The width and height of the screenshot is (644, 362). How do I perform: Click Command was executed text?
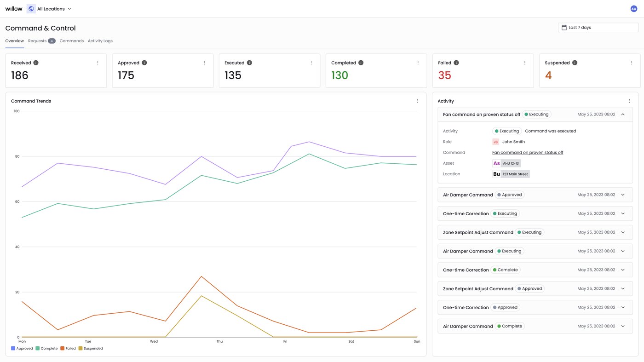tap(551, 131)
